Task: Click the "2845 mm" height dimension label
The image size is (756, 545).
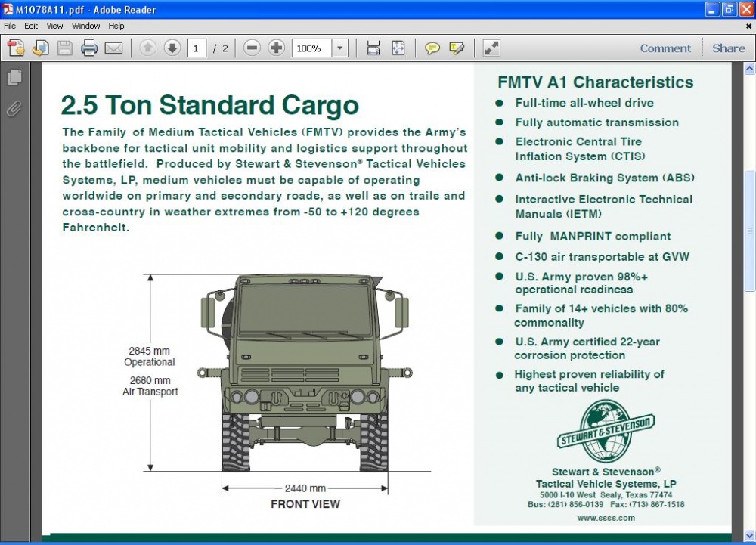Action: 150,351
